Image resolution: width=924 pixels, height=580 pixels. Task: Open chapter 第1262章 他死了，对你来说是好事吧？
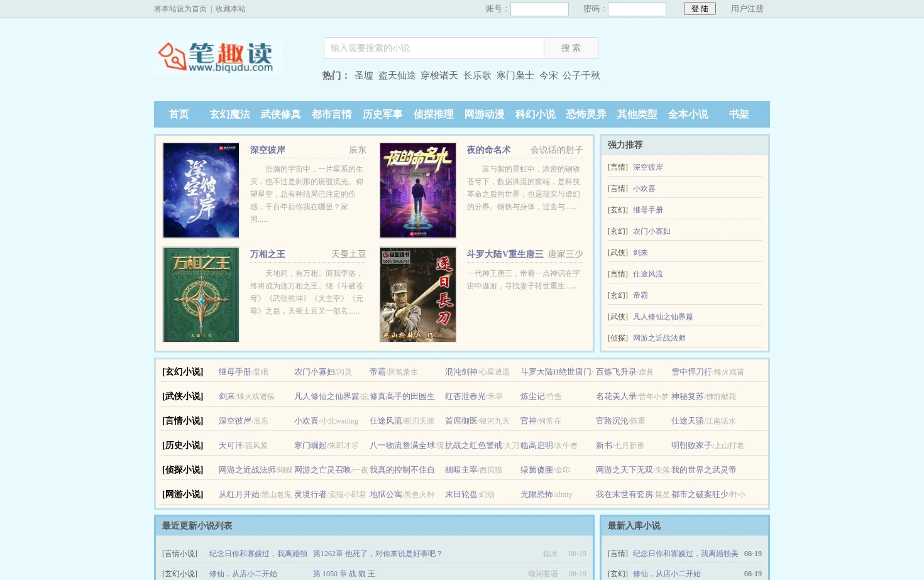click(x=378, y=554)
